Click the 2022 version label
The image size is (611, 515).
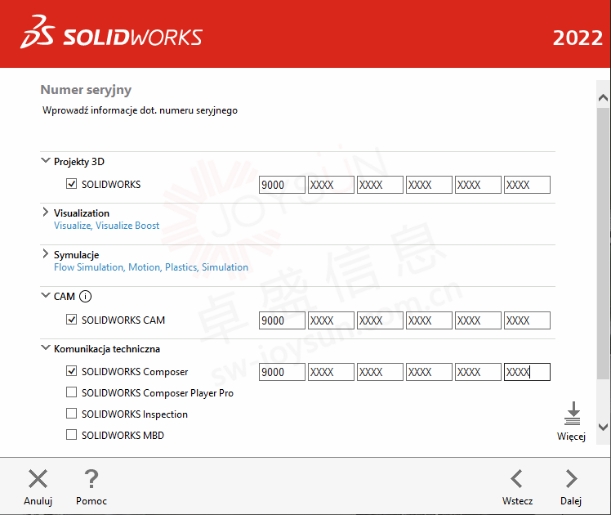[577, 38]
